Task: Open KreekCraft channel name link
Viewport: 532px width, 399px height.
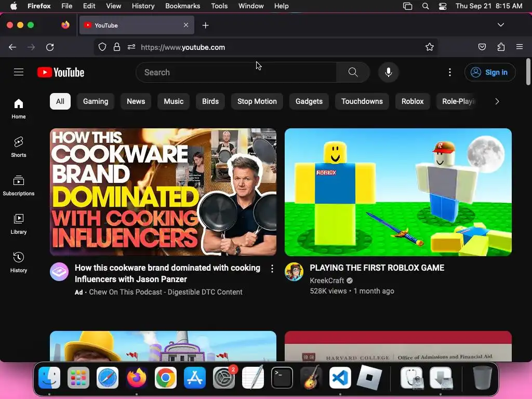Action: coord(327,281)
